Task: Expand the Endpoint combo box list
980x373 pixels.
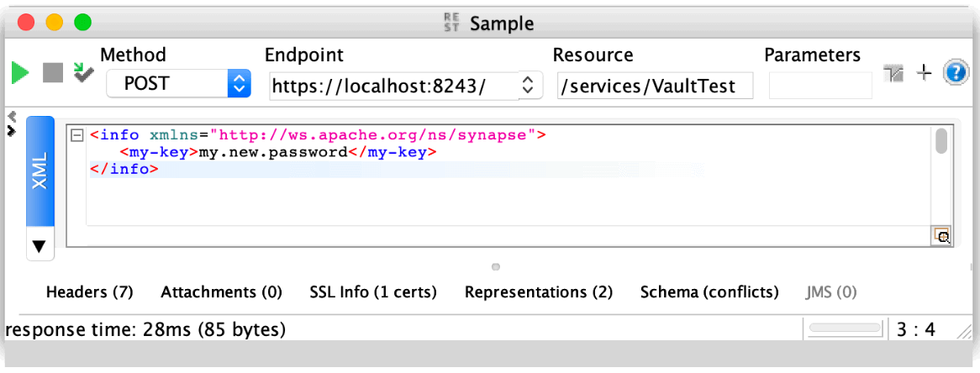Action: pos(528,85)
